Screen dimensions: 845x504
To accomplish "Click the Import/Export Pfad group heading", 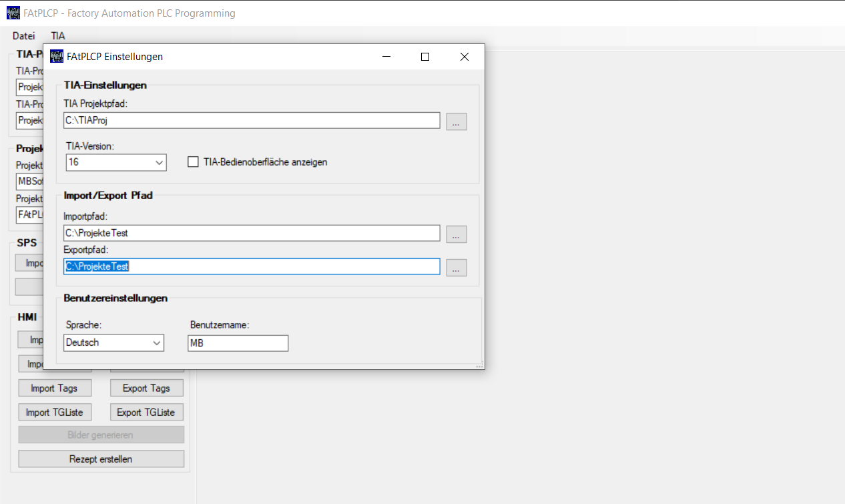I will click(x=109, y=196).
